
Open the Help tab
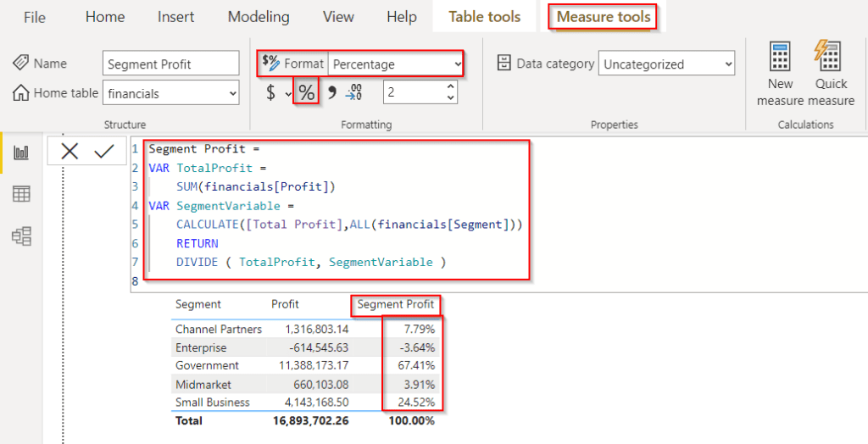tap(401, 17)
